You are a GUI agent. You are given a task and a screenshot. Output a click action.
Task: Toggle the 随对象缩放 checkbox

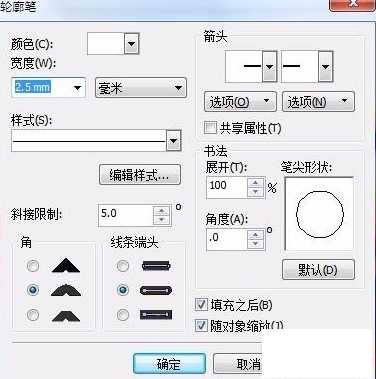click(x=201, y=325)
